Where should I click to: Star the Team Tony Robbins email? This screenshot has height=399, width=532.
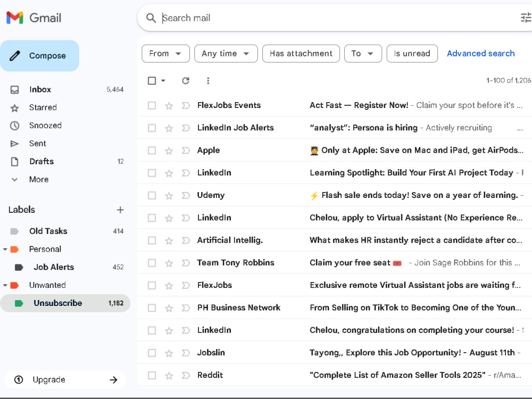click(169, 263)
